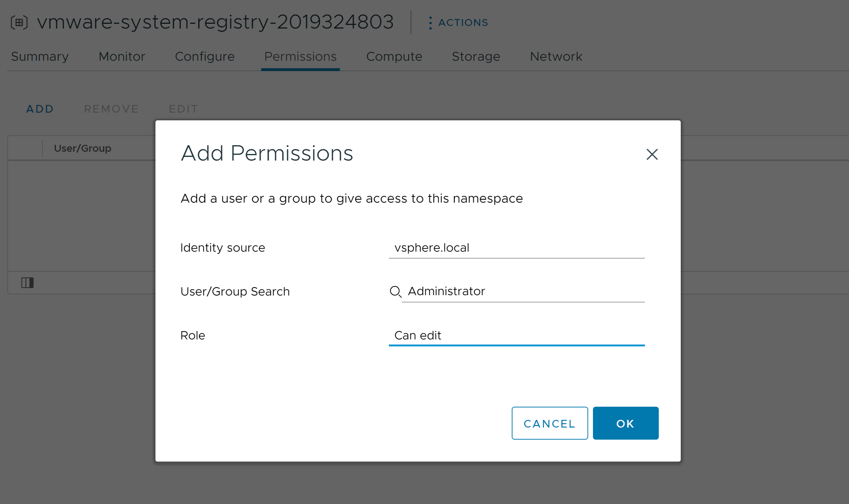Sort by the User/Group column header
This screenshot has height=504, width=849.
click(x=83, y=148)
